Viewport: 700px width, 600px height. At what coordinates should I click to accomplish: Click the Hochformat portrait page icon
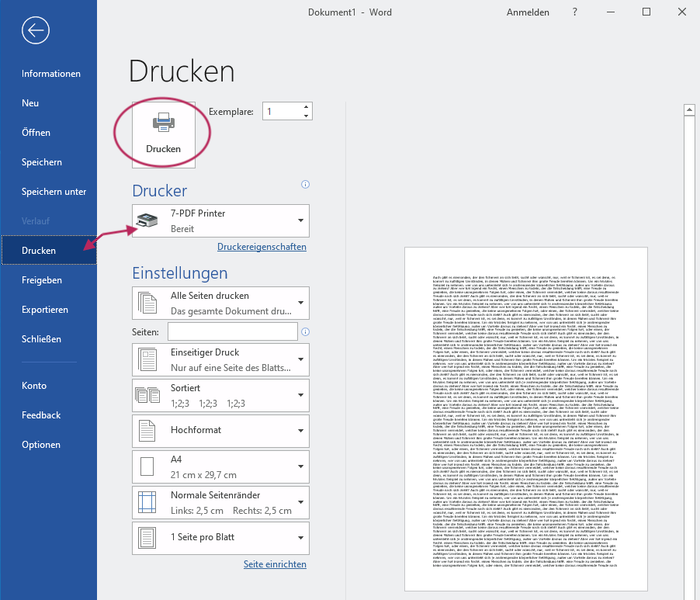tap(147, 431)
